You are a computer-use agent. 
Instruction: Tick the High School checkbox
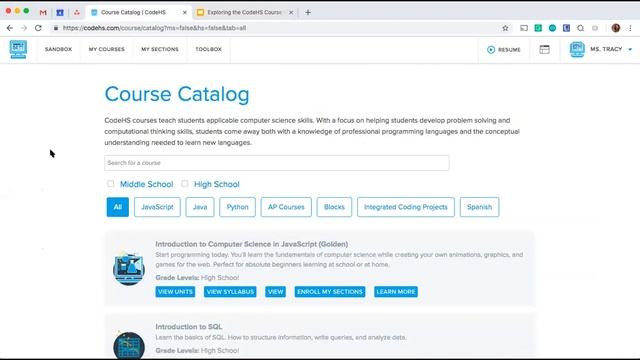(184, 184)
